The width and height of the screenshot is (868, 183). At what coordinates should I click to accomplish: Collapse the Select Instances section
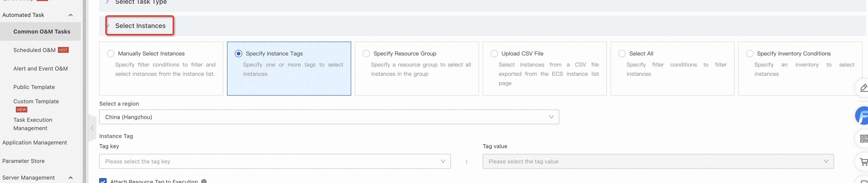(107, 26)
